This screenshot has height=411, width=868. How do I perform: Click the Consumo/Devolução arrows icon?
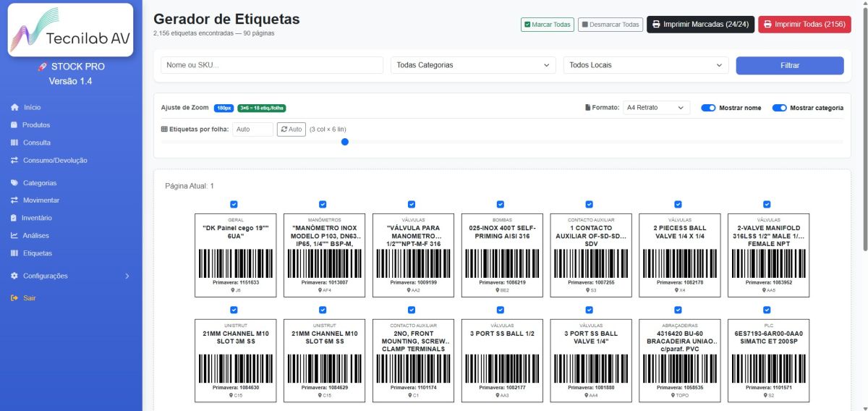[x=14, y=161]
